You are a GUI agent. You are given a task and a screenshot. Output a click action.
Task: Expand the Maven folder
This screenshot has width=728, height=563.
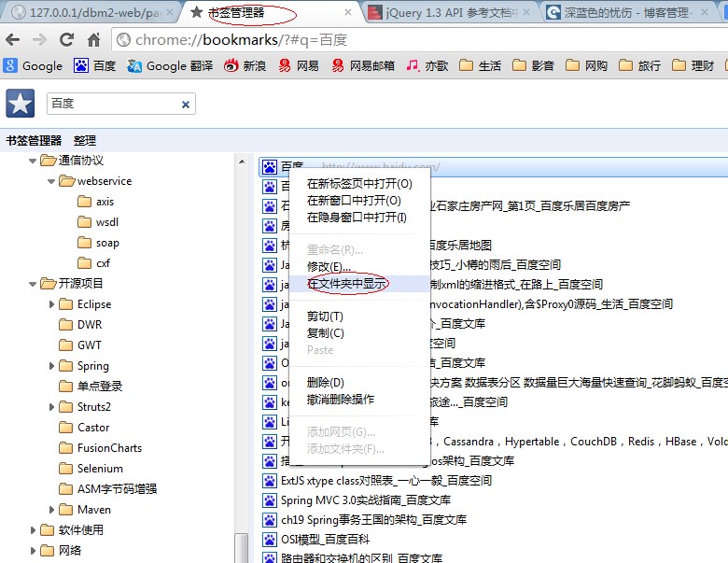pyautogui.click(x=51, y=510)
